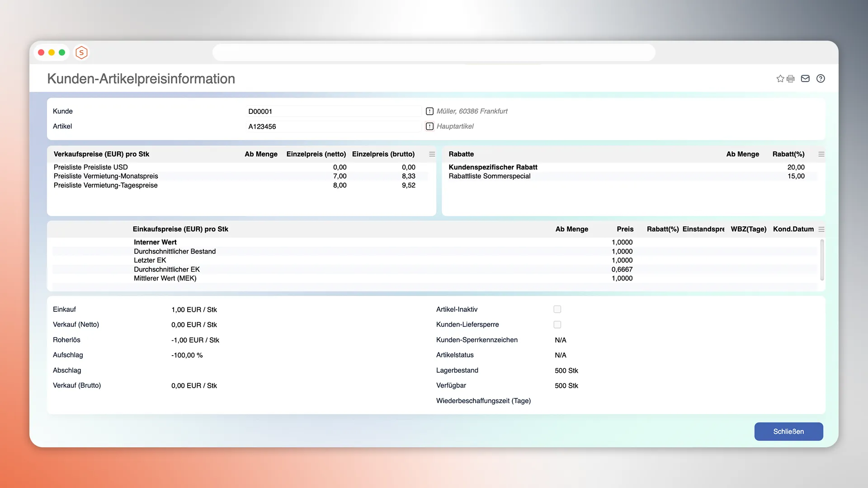868x488 pixels.
Task: Open the Rabatte table options menu
Action: point(821,154)
